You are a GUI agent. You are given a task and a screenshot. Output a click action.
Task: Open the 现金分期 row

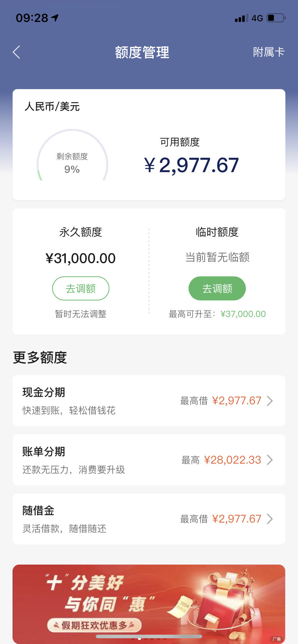pyautogui.click(x=149, y=401)
